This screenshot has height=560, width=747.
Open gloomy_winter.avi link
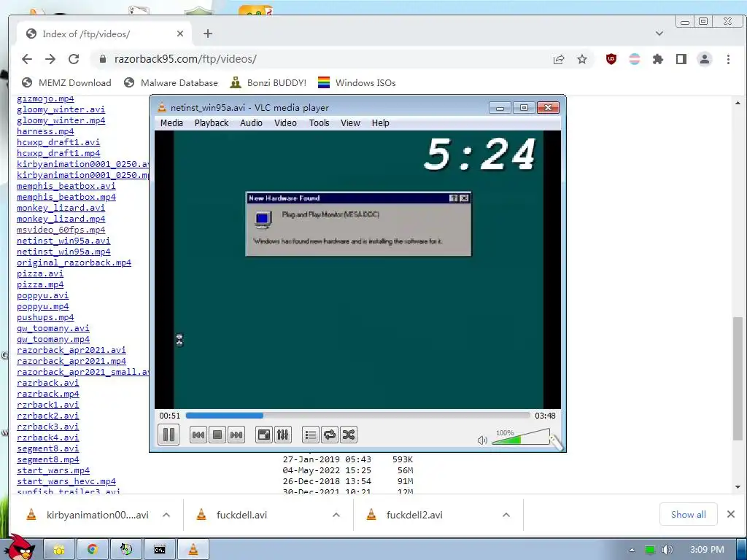61,109
